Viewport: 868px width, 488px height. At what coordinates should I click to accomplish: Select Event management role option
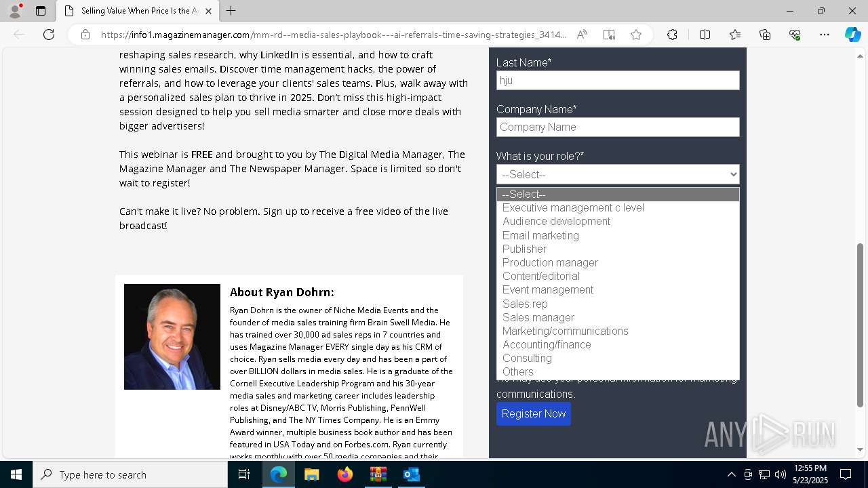pyautogui.click(x=618, y=290)
